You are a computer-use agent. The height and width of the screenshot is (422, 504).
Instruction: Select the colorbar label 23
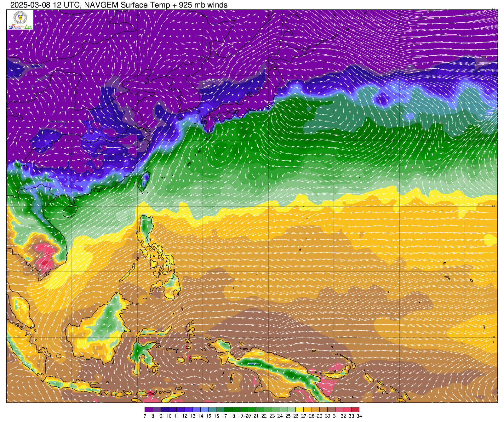click(x=272, y=416)
